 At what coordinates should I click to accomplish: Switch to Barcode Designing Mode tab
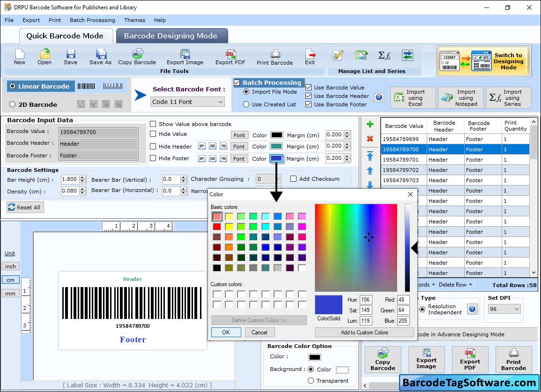pos(170,36)
